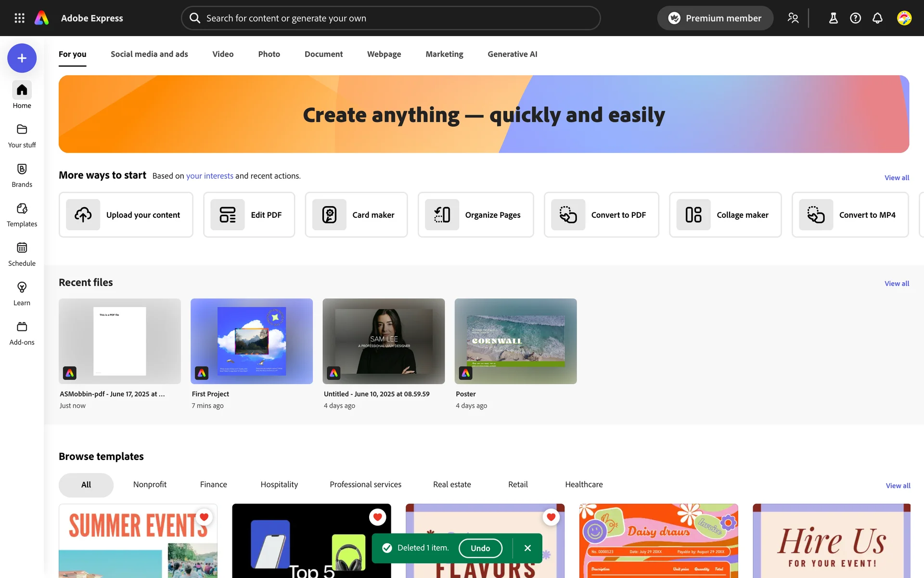Switch to the Generative AI tab
The width and height of the screenshot is (924, 578).
(x=512, y=54)
